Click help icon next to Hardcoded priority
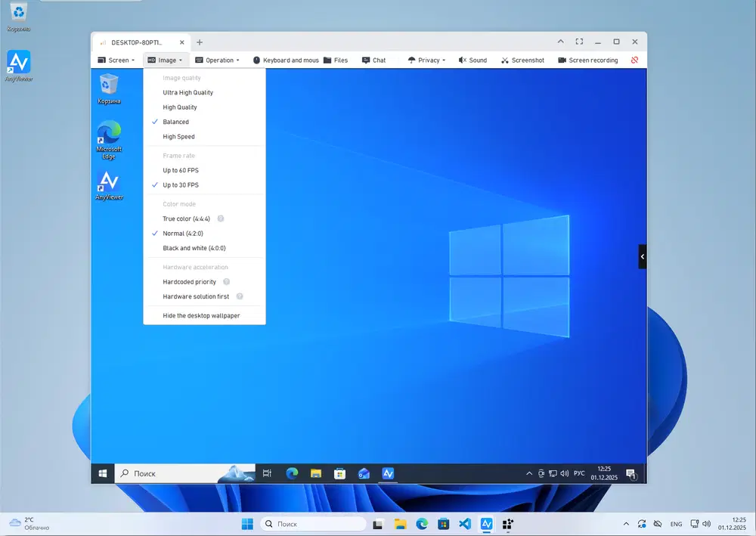The image size is (756, 536). pyautogui.click(x=226, y=281)
